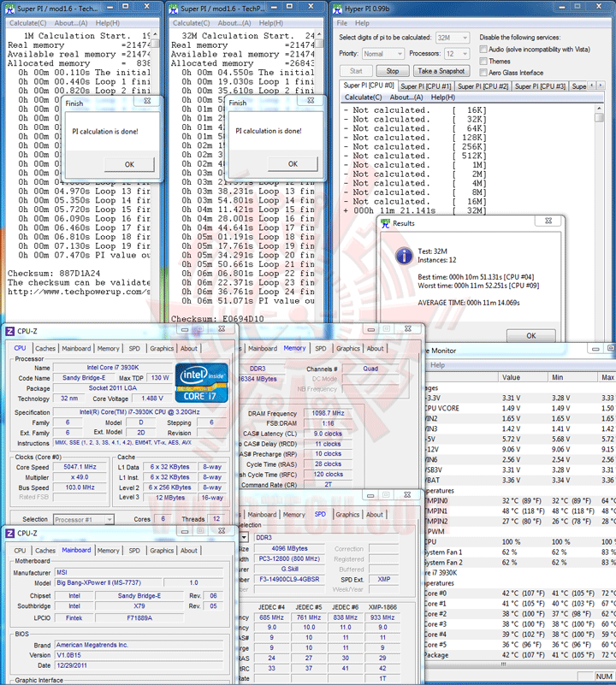The height and width of the screenshot is (685, 616).
Task: Open the digits of pi dropdown (32M)
Action: [453, 38]
